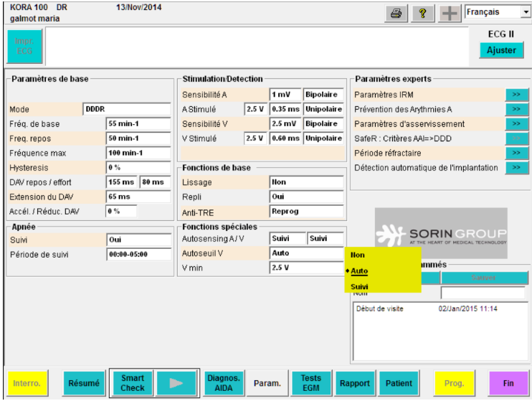This screenshot has height=401, width=532.
Task: Open the Tests EGM tab
Action: coord(310,383)
